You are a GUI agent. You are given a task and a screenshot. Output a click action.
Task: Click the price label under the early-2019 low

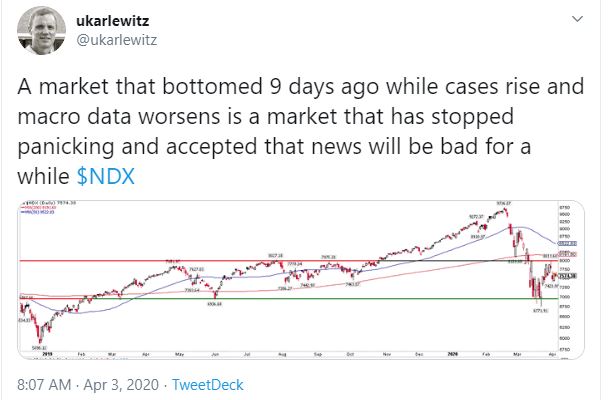coord(39,348)
